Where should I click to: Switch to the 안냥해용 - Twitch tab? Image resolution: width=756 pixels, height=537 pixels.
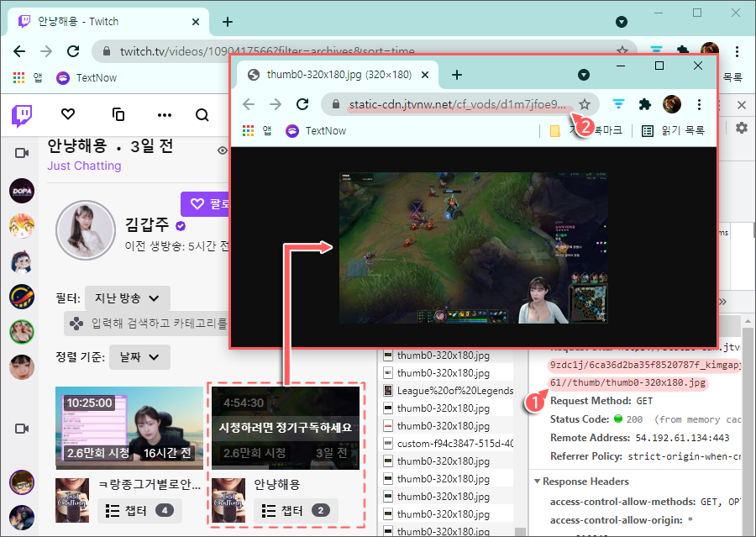click(107, 22)
